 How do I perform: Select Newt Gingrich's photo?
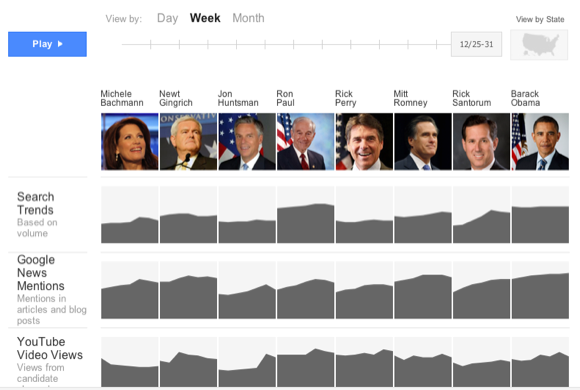188,142
